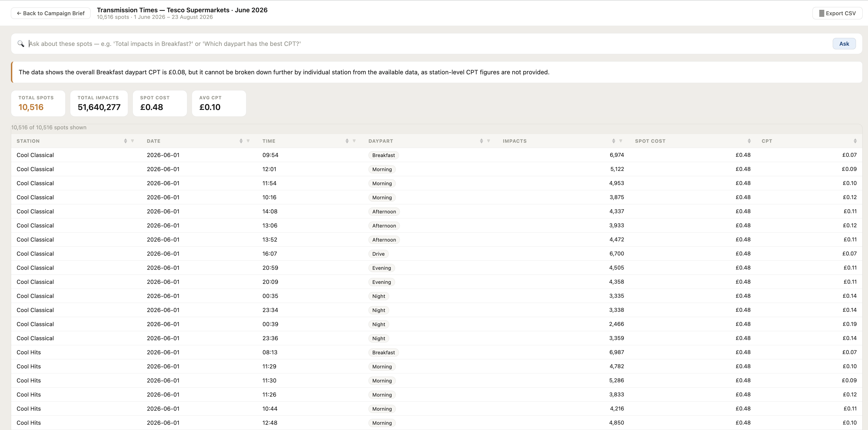The image size is (868, 430).
Task: Sort the table by Daypart column
Action: pos(482,141)
